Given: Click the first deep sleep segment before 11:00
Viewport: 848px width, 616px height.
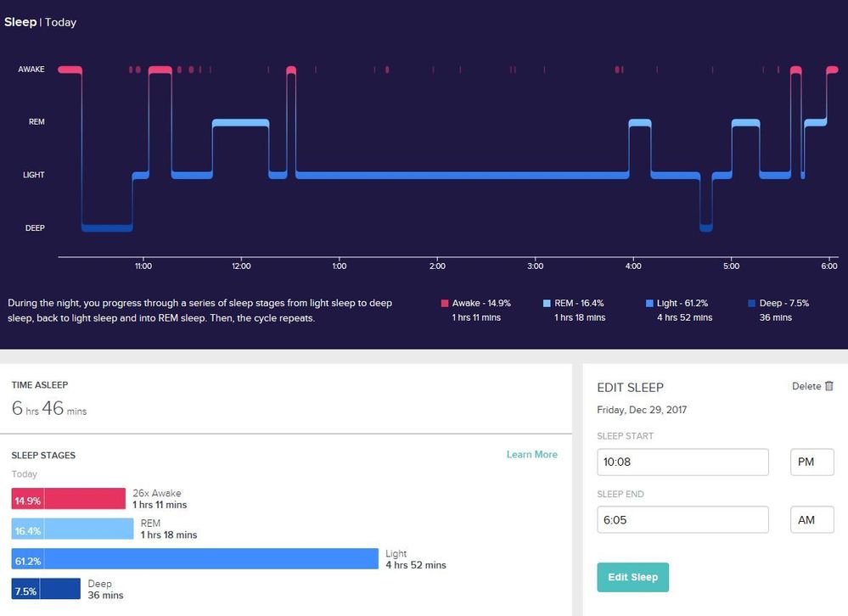Looking at the screenshot, I should pyautogui.click(x=107, y=228).
